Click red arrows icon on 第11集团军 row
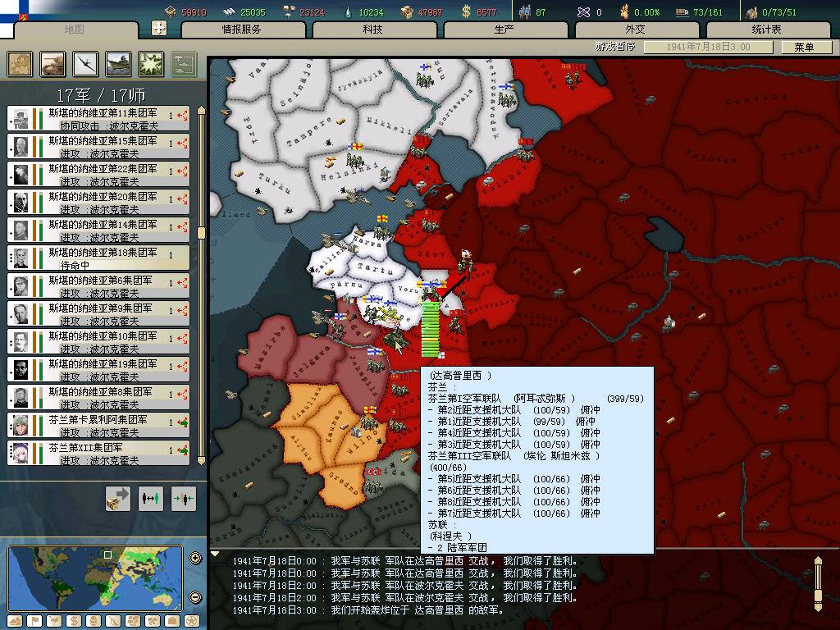Image resolution: width=840 pixels, height=630 pixels. tap(182, 115)
